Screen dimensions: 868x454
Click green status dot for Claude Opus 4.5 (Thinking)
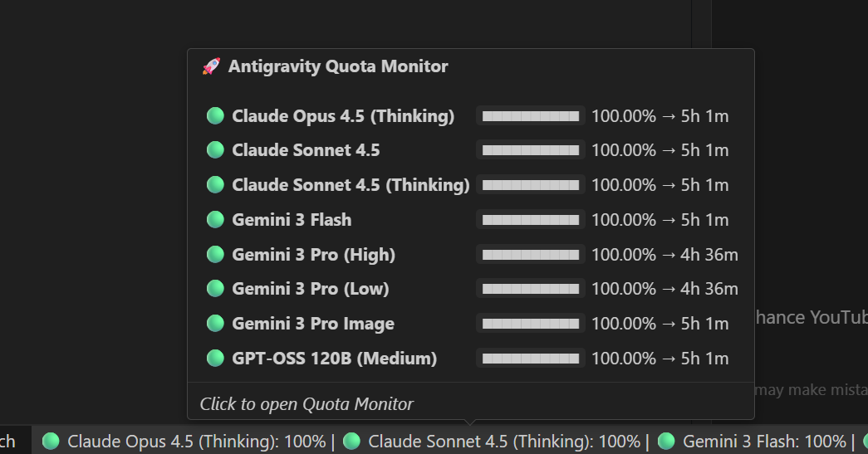(x=215, y=116)
